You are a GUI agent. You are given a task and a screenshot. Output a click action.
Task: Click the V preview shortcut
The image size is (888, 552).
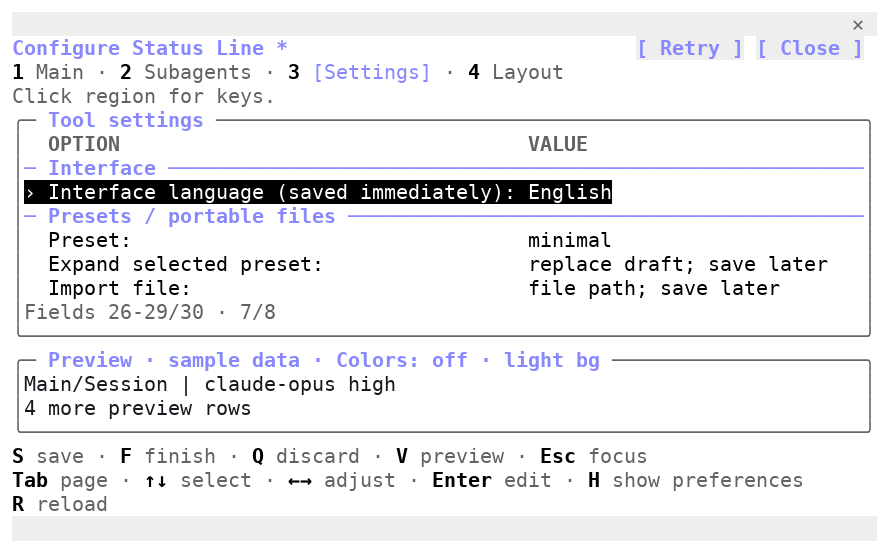[x=450, y=456]
